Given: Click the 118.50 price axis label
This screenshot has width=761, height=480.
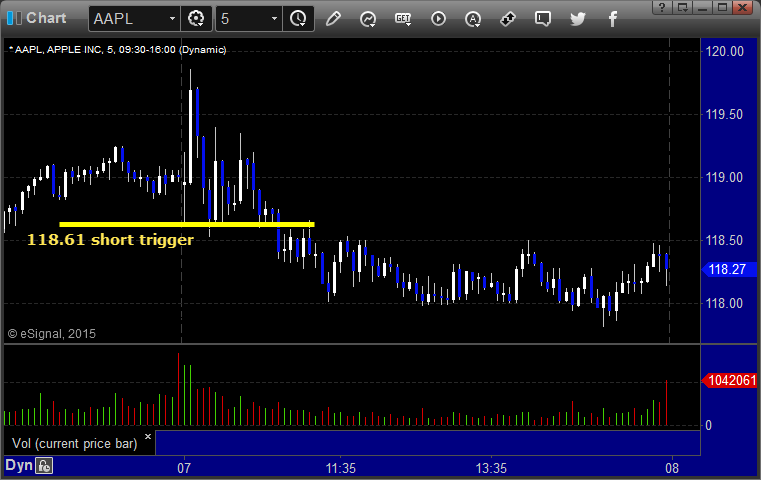Looking at the screenshot, I should click(724, 240).
